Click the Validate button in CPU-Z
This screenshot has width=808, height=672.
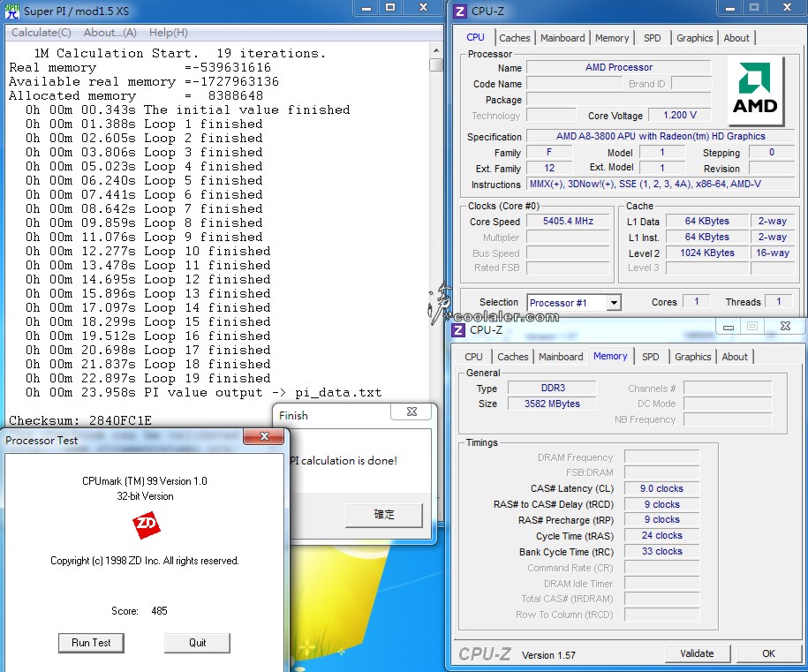pyautogui.click(x=697, y=653)
